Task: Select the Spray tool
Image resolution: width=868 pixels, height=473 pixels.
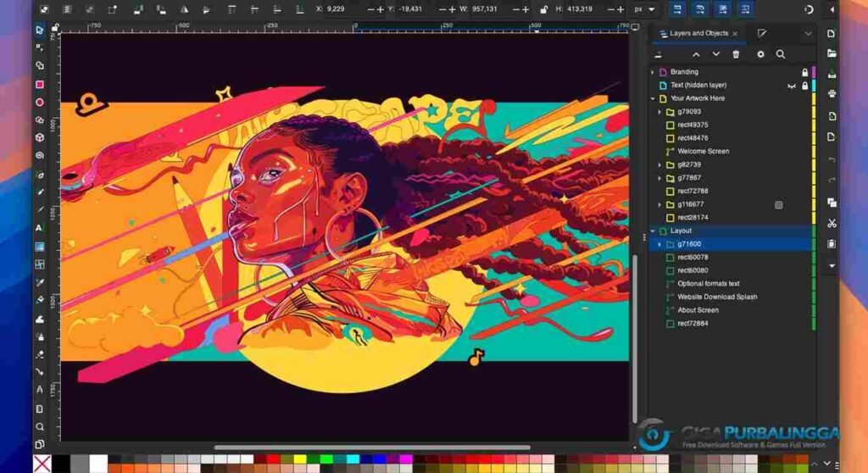Action: [x=39, y=337]
